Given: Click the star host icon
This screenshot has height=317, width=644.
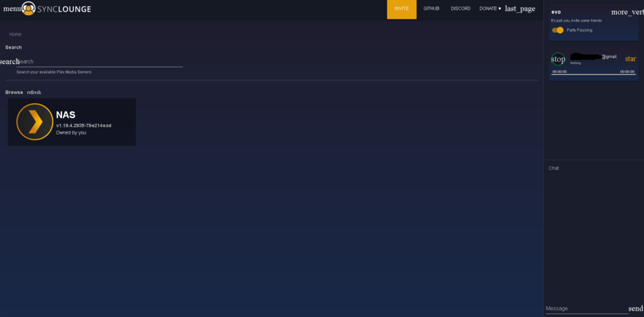Looking at the screenshot, I should pyautogui.click(x=630, y=59).
